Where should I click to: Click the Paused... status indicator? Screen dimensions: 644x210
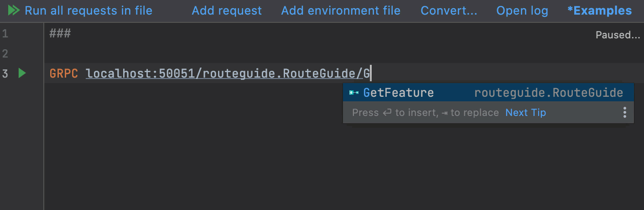pyautogui.click(x=618, y=35)
